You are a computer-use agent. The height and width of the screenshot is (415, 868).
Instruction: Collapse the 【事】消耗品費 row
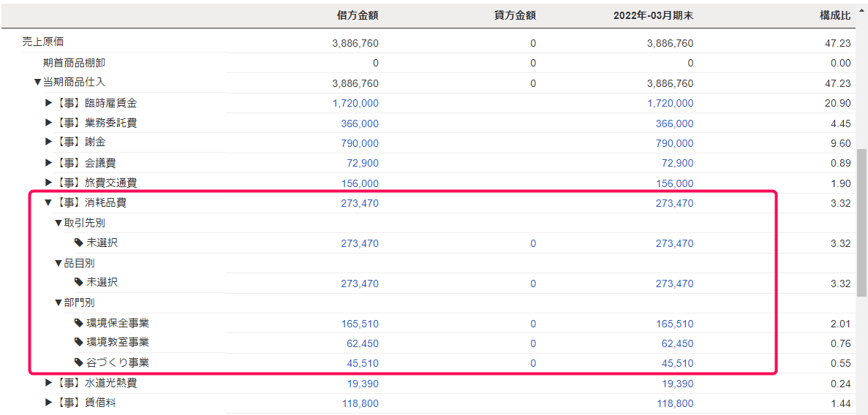point(48,203)
